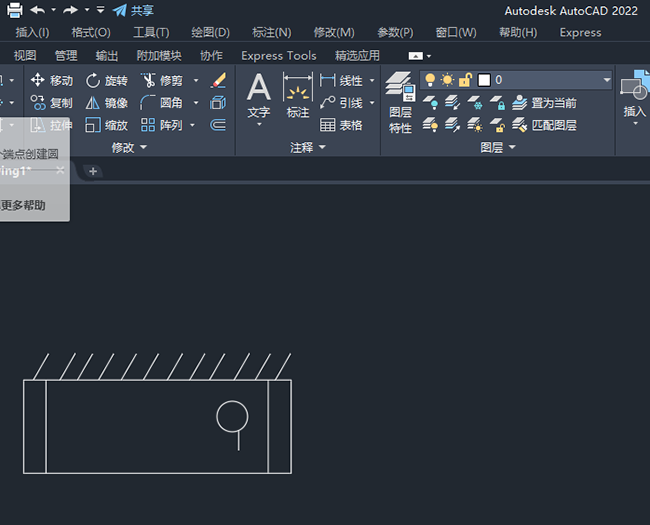The height and width of the screenshot is (525, 650).
Task: Click Set Current (置为当前) layer button
Action: pos(544,102)
